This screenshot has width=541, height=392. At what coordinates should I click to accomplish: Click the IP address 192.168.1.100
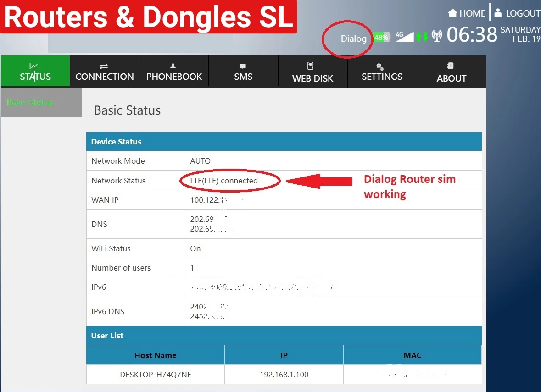point(284,375)
